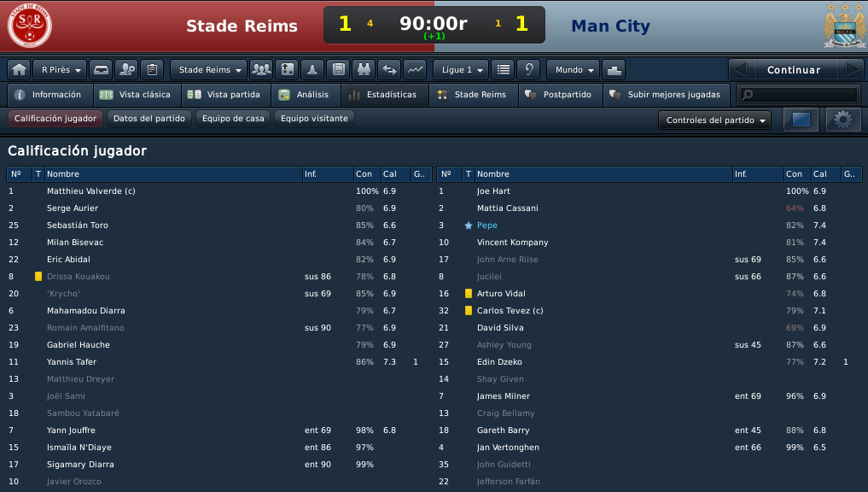Select the Calificación jugador view
The height and width of the screenshot is (492, 868).
tap(55, 119)
